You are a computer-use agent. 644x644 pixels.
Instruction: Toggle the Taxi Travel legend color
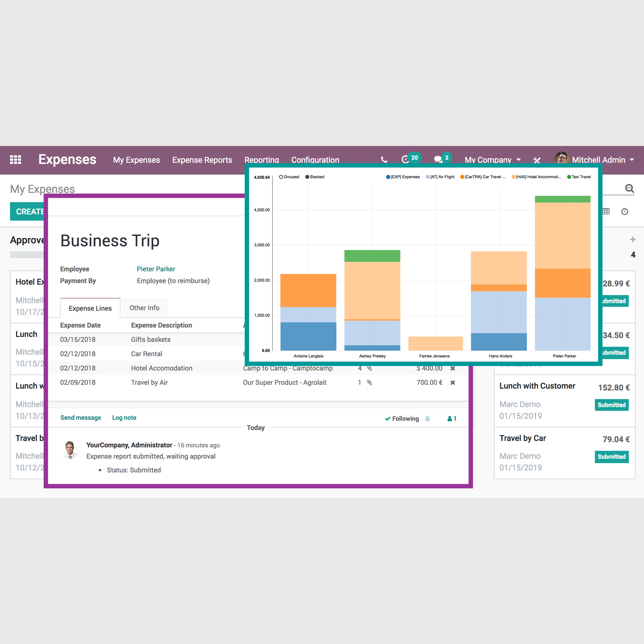(569, 177)
